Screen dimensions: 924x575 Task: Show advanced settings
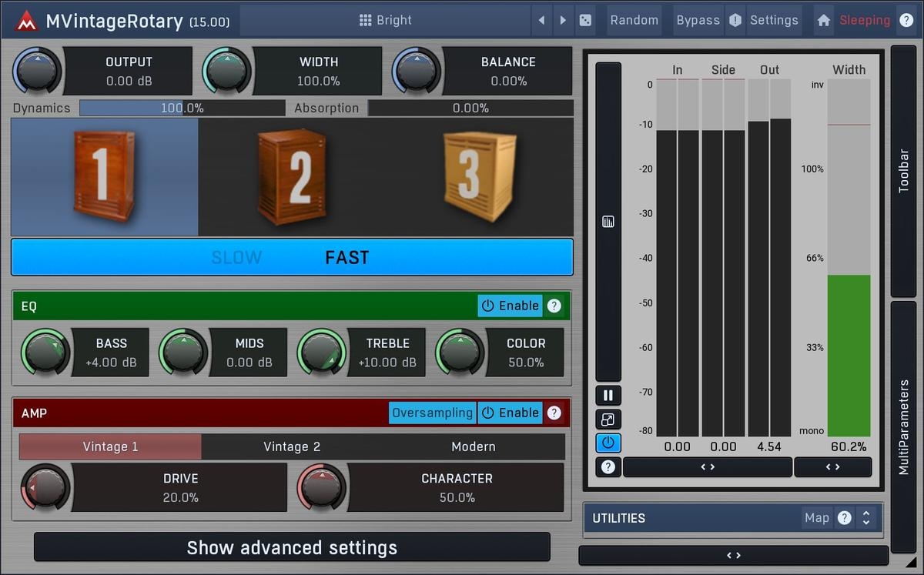(292, 547)
